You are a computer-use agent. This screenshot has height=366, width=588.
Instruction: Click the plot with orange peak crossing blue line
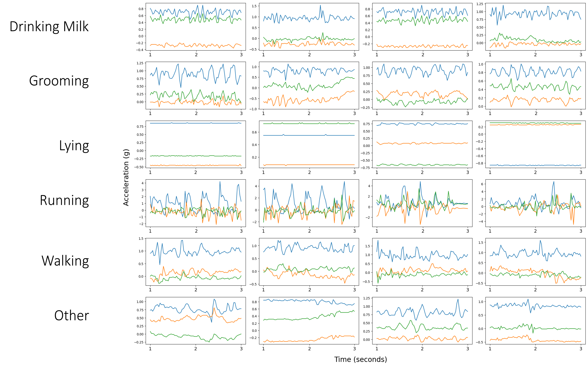click(196, 321)
